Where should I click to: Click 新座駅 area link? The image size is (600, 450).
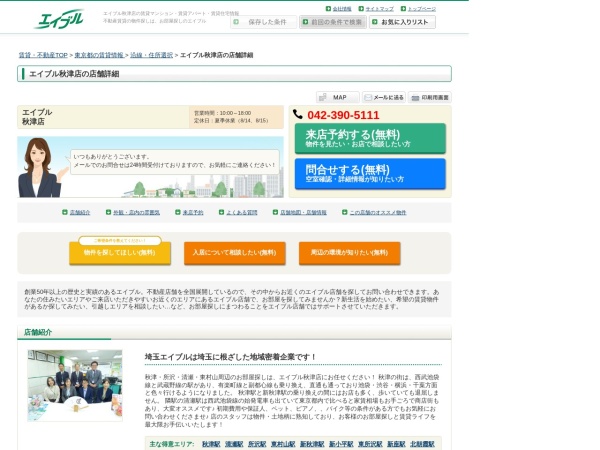coord(396,444)
